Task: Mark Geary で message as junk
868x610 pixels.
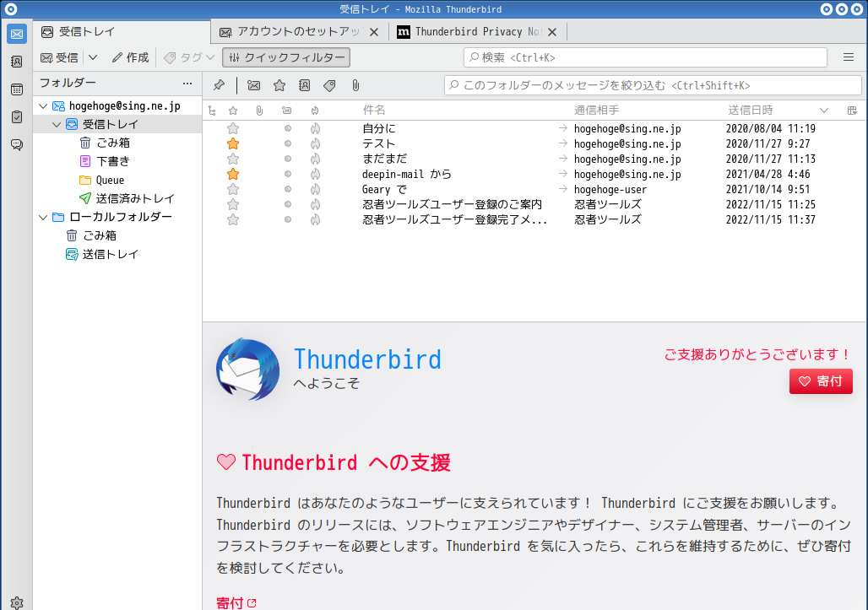Action: coord(315,190)
